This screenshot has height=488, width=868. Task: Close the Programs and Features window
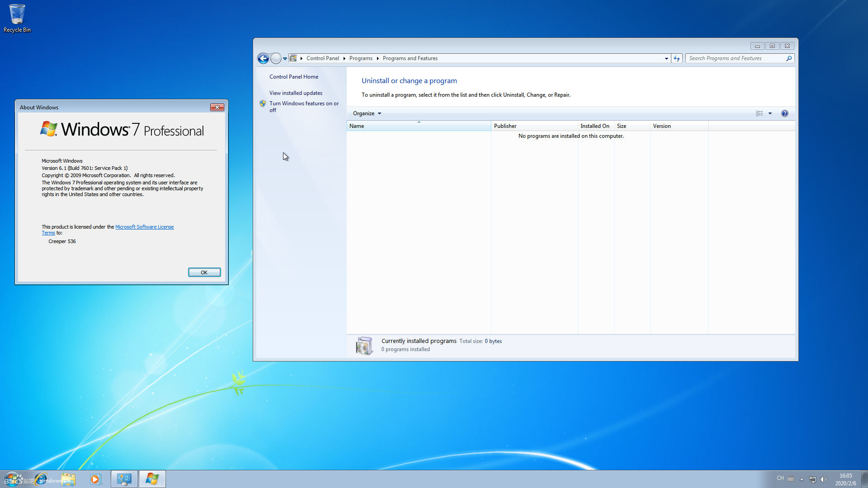787,46
